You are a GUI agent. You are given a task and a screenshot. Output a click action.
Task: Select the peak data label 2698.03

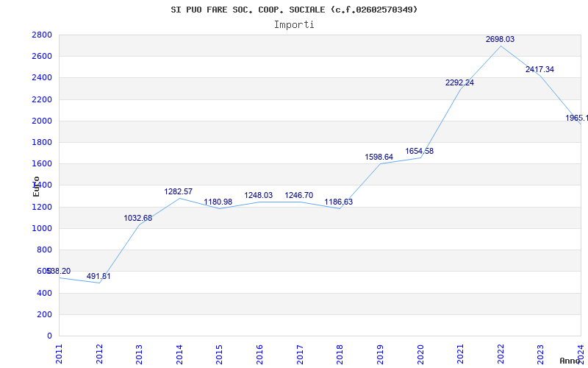click(x=501, y=39)
